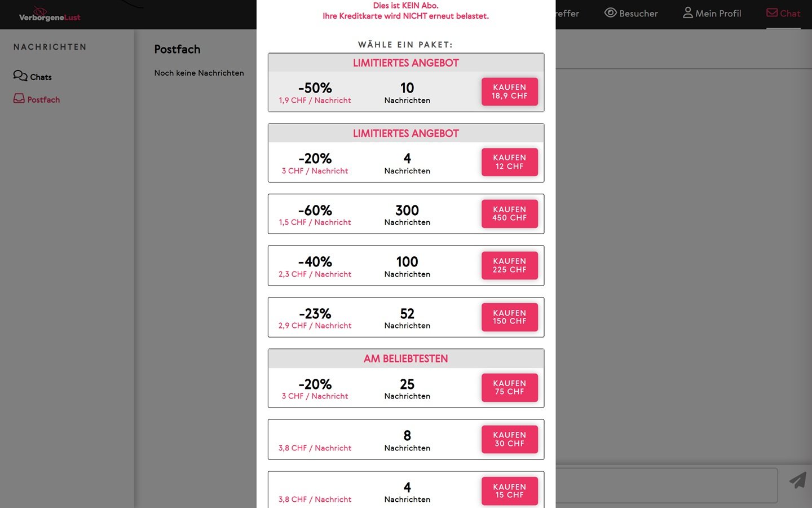The image size is (812, 508).
Task: Open the Mein Profil menu item
Action: (x=712, y=13)
